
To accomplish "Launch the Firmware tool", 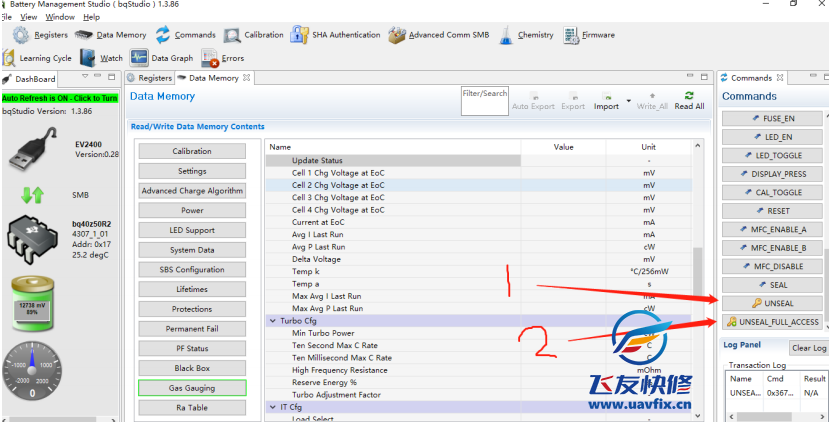I will pos(571,35).
